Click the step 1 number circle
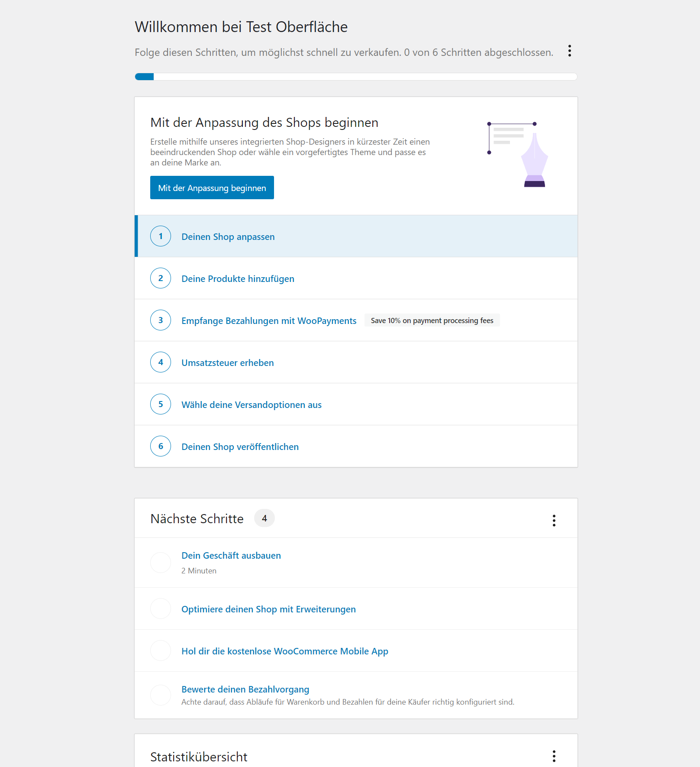The width and height of the screenshot is (700, 767). click(161, 236)
